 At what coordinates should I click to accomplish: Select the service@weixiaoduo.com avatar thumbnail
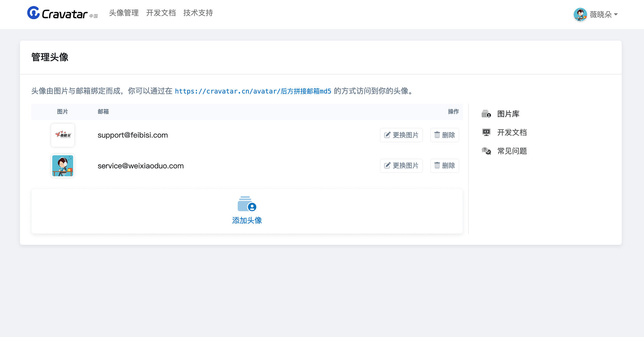point(63,166)
